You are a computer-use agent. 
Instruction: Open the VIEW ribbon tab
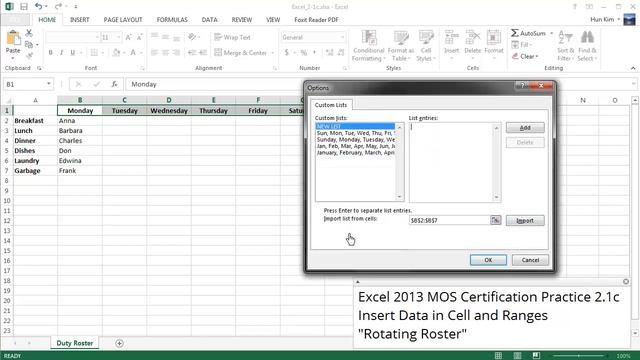[x=273, y=20]
